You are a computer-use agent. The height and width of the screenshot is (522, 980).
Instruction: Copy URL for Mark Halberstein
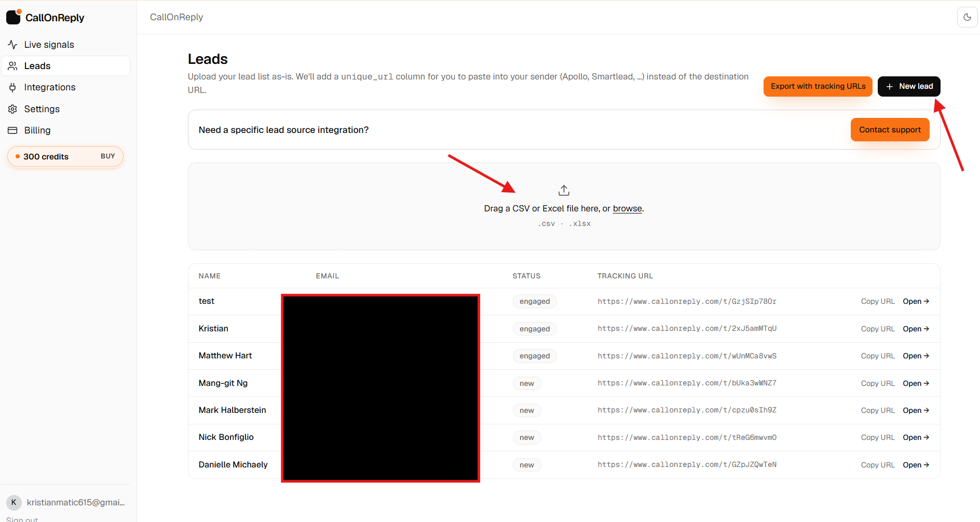(x=878, y=410)
